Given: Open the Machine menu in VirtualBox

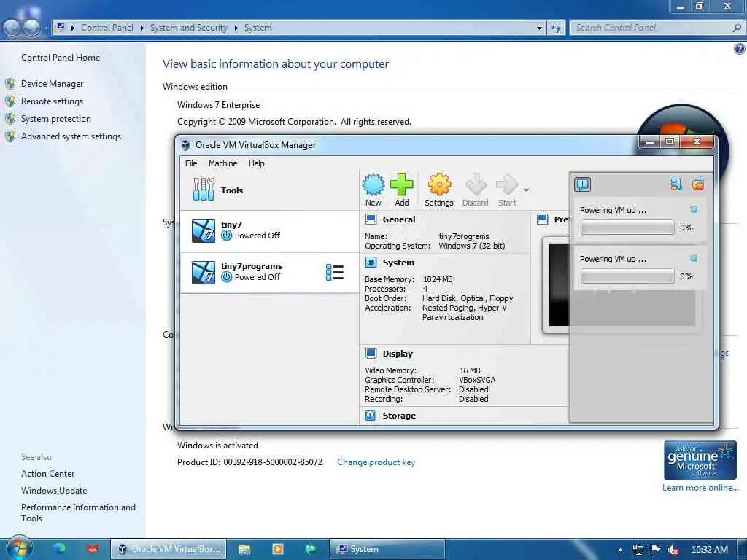Looking at the screenshot, I should click(x=222, y=163).
